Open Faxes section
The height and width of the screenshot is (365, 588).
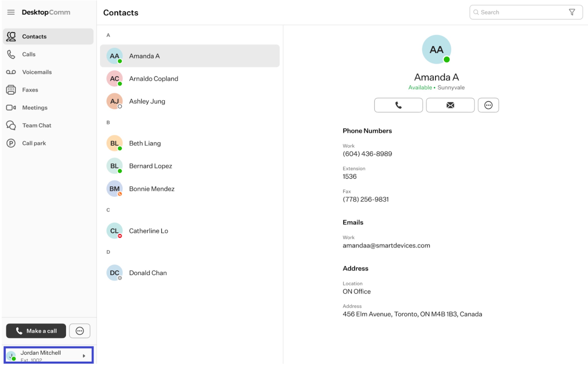pos(48,90)
